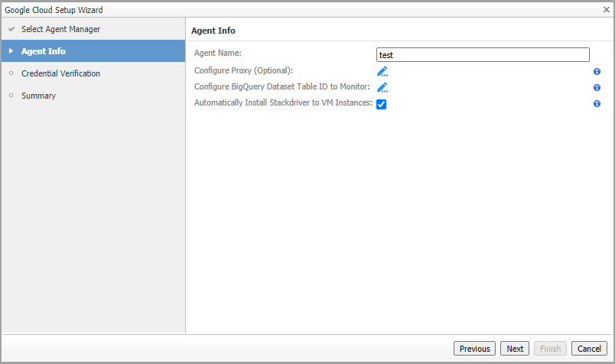The height and width of the screenshot is (364, 615).
Task: Cancel the Google Cloud Setup Wizard
Action: pyautogui.click(x=589, y=349)
